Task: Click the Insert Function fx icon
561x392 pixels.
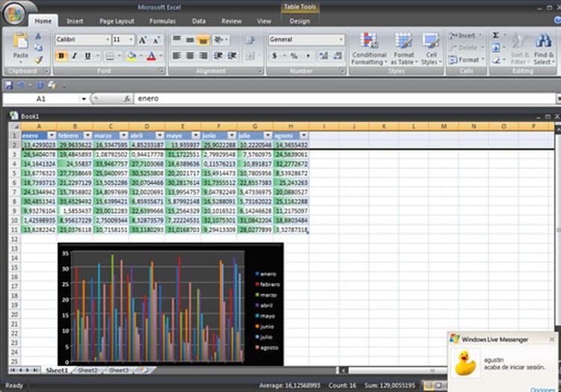Action: (x=127, y=99)
